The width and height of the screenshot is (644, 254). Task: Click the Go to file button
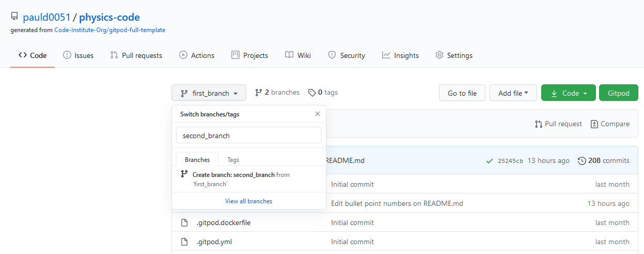click(462, 93)
